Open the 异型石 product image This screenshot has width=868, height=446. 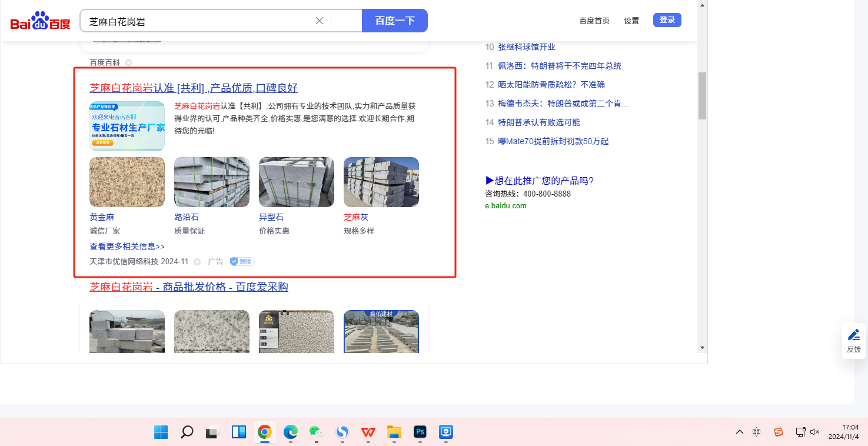(297, 182)
